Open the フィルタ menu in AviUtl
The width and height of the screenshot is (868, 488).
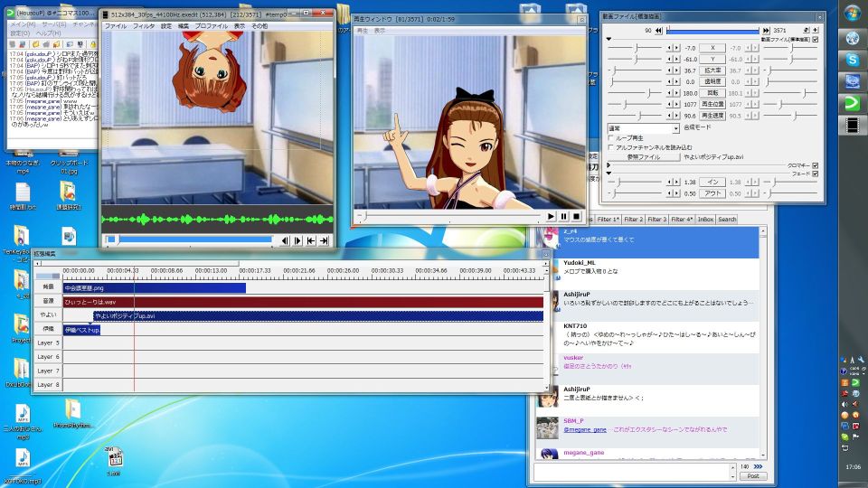click(144, 26)
